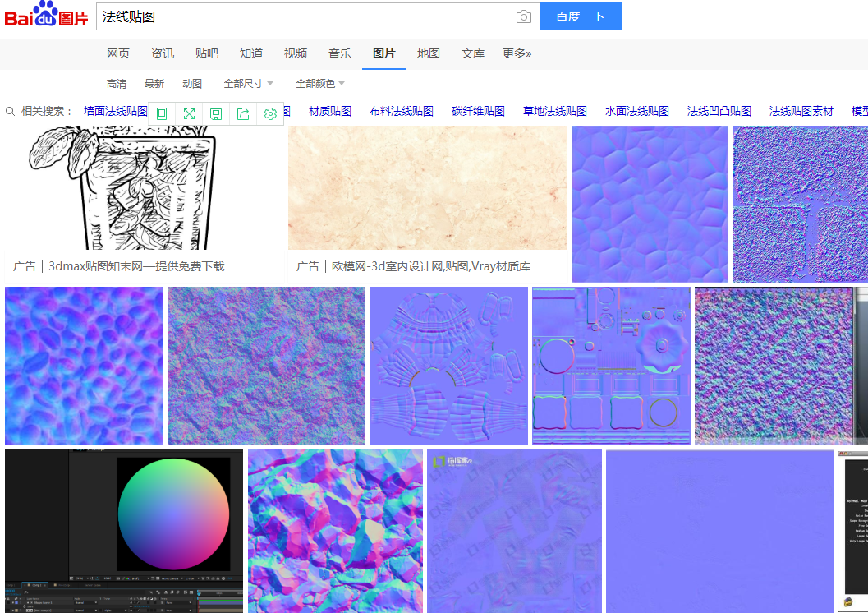Image resolution: width=868 pixels, height=613 pixels.
Task: Filter results by 高清
Action: (x=117, y=84)
